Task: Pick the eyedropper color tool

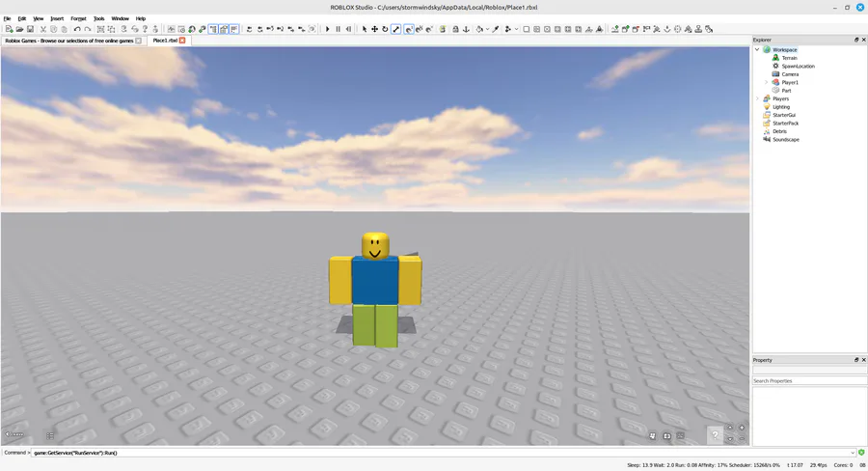Action: coord(496,29)
